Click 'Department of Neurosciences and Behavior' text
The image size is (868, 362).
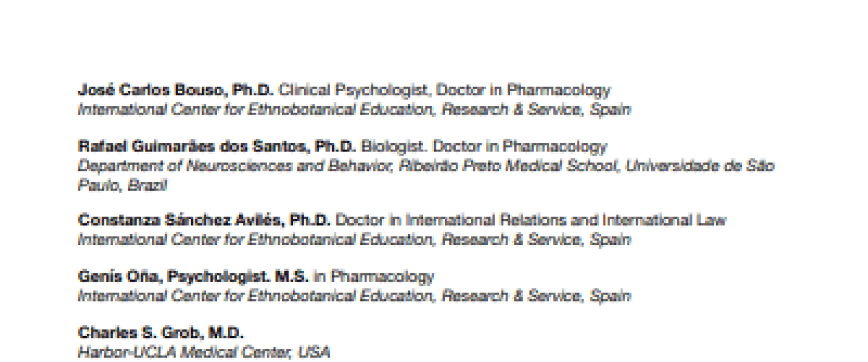[x=236, y=166]
